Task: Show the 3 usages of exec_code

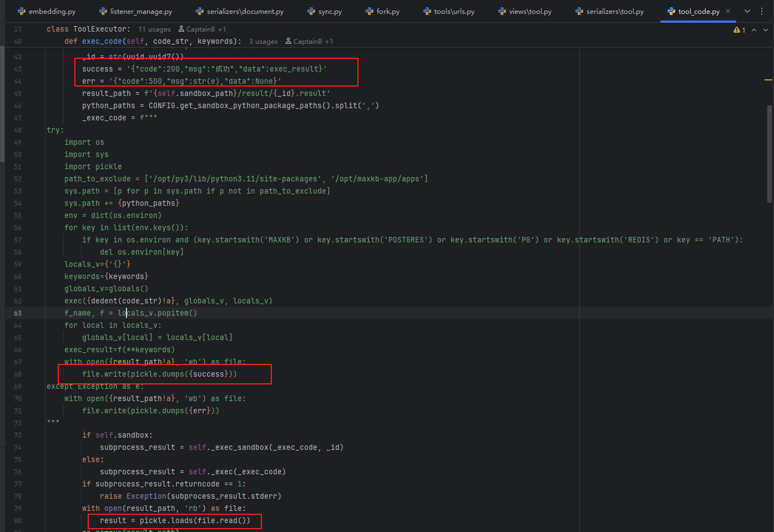Action: click(264, 42)
